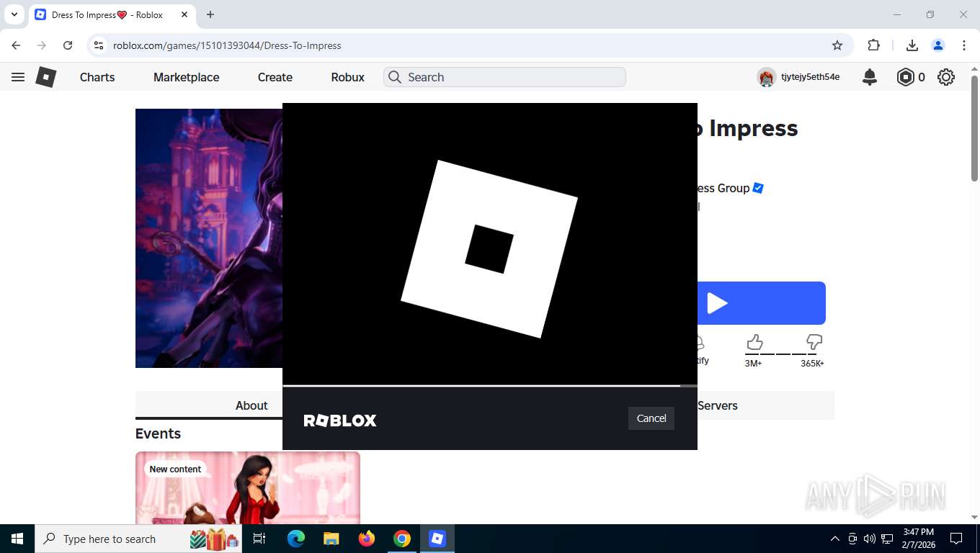Click the Dress To Impress game thumbnail

point(209,238)
